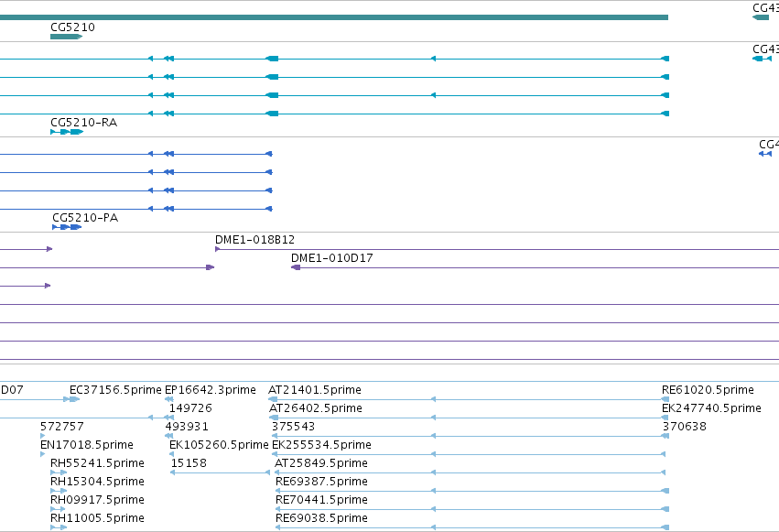Open the RE61020.5prime EST label

pos(708,389)
